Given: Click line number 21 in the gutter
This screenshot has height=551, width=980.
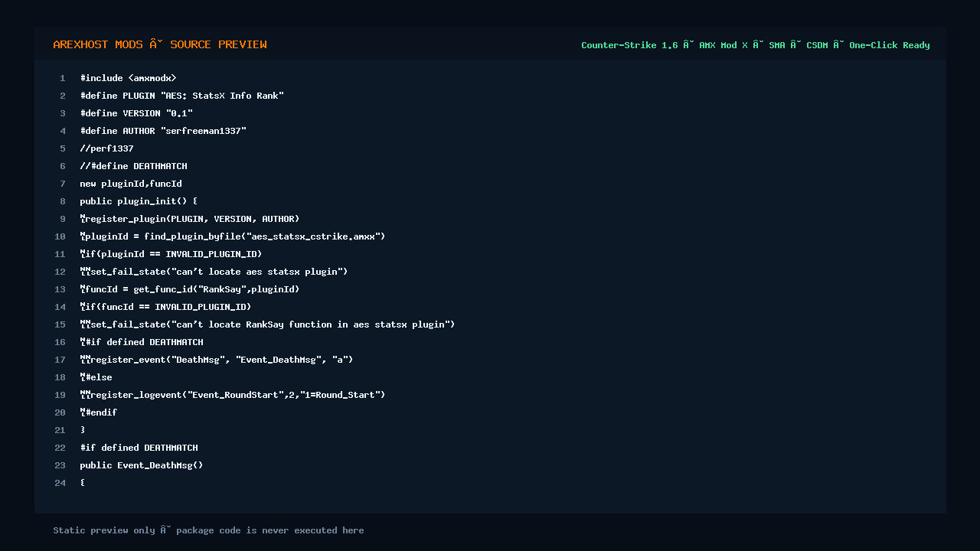Looking at the screenshot, I should click(x=60, y=430).
